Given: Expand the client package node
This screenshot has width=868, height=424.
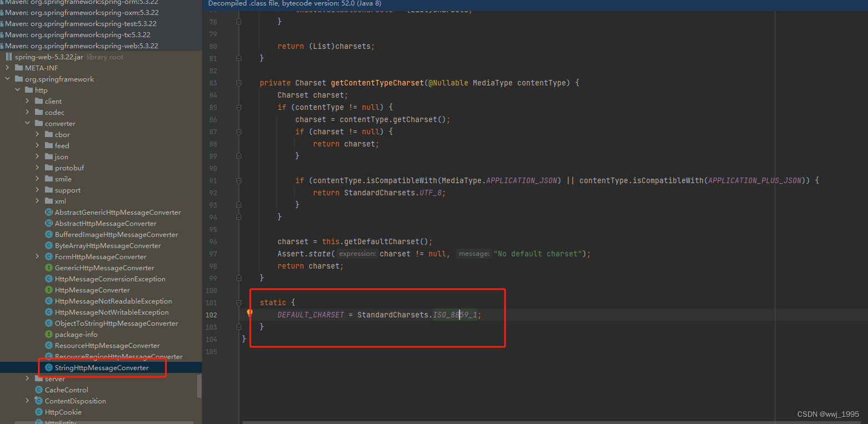Looking at the screenshot, I should coord(27,101).
